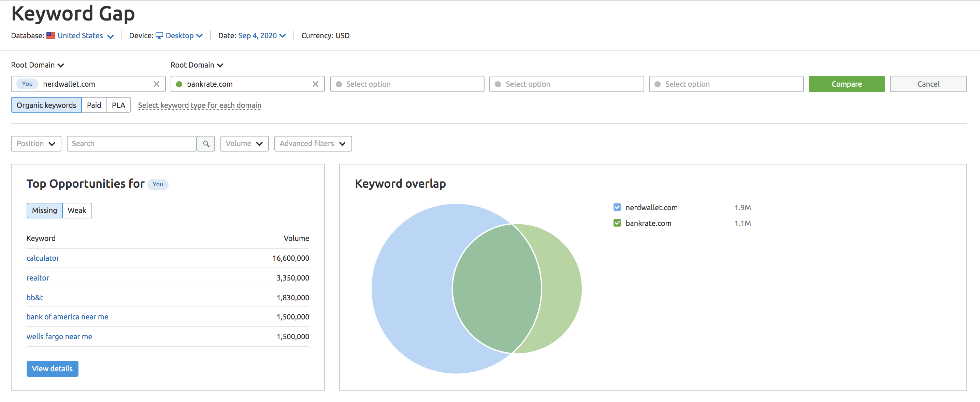Viewport: 980px width, 402px height.
Task: Click the View details button
Action: [x=53, y=369]
